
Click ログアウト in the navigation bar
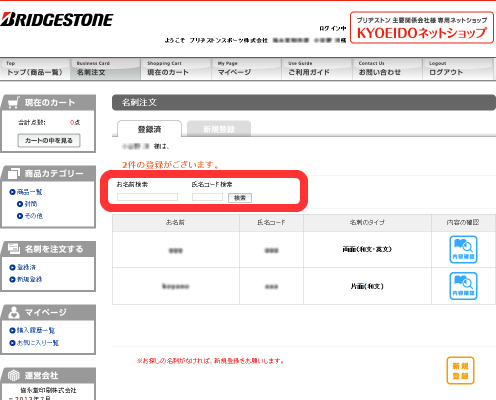pos(458,69)
